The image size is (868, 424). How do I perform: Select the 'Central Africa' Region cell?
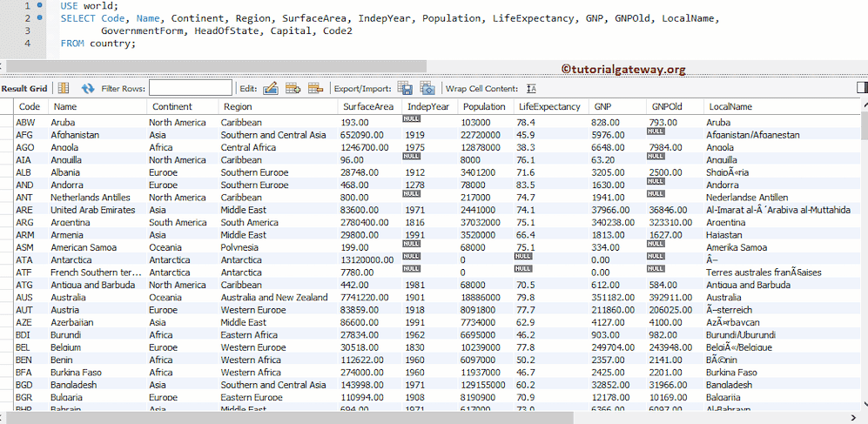tap(278, 147)
